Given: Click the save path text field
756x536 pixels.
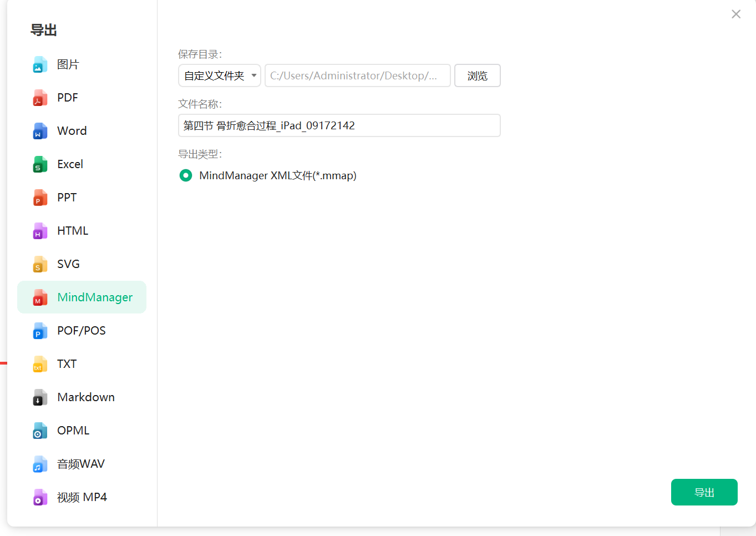Looking at the screenshot, I should coord(357,75).
